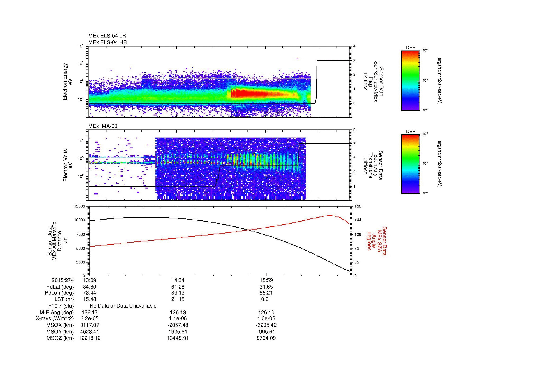Click the M-E Ang value '126.10'
The height and width of the screenshot is (392, 555).
click(x=266, y=313)
